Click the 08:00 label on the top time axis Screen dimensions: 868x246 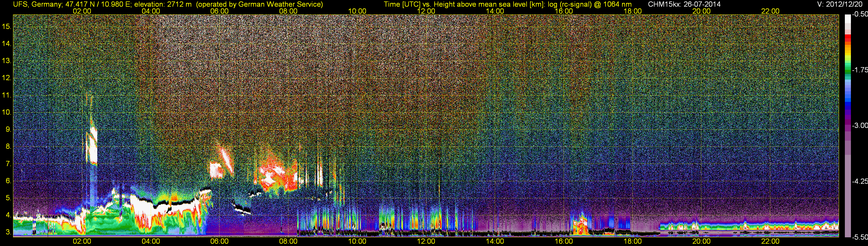288,11
